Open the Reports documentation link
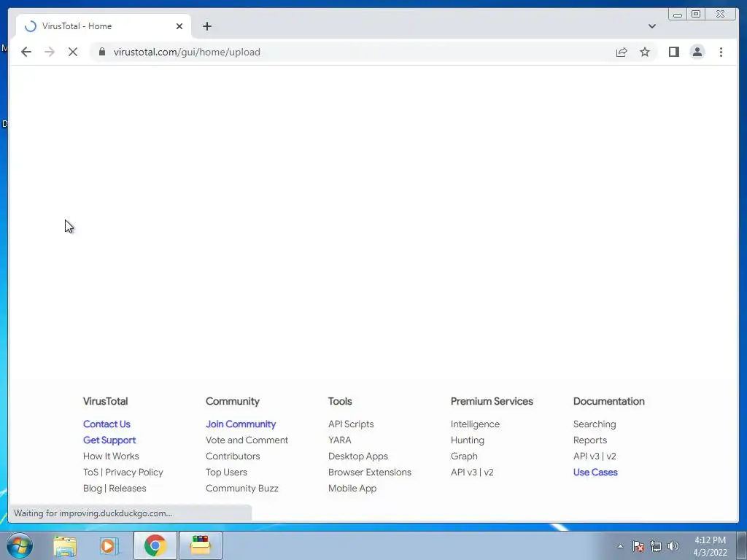Viewport: 747px width, 560px height. (589, 440)
